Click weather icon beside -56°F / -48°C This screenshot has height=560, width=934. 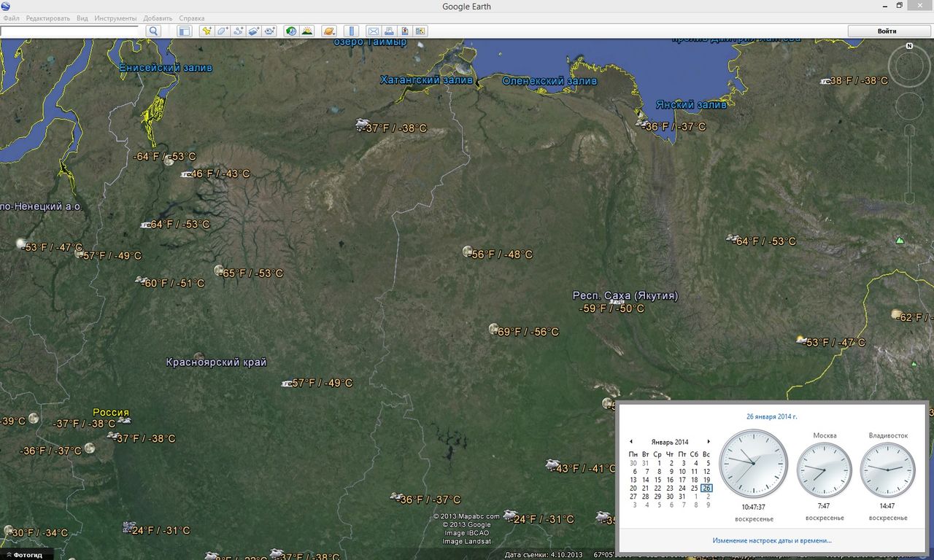point(468,252)
